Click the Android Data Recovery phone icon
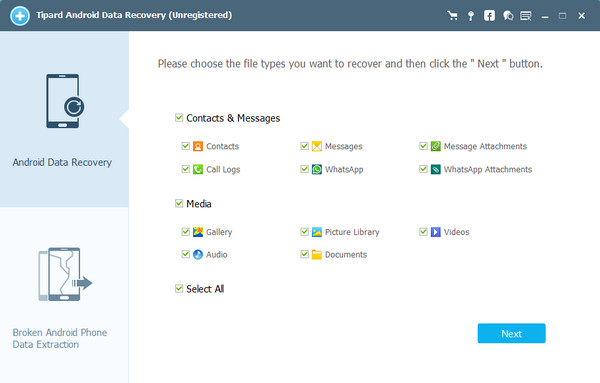Viewport: 600px width, 383px height. pos(65,101)
